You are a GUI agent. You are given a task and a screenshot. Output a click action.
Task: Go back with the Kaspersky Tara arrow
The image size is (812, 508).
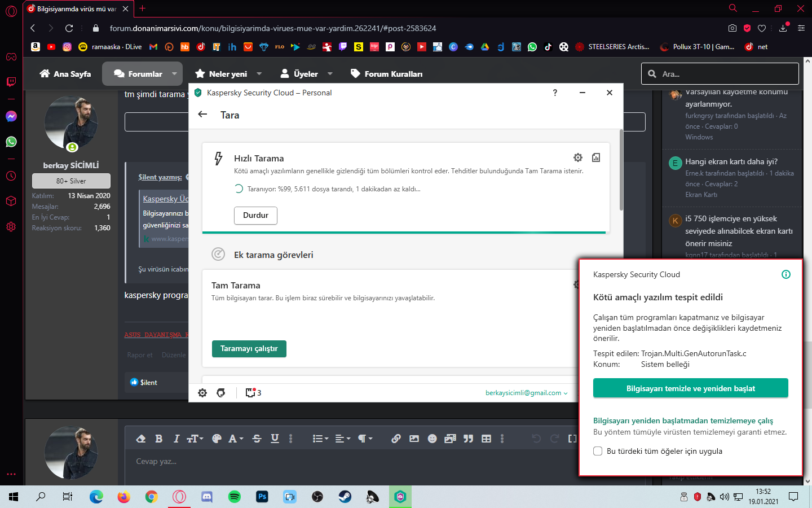coord(203,115)
